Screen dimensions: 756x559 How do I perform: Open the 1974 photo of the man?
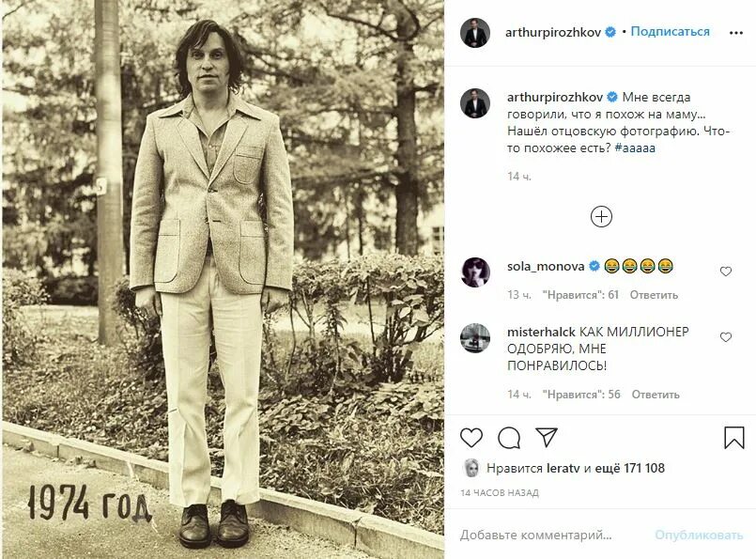222,279
